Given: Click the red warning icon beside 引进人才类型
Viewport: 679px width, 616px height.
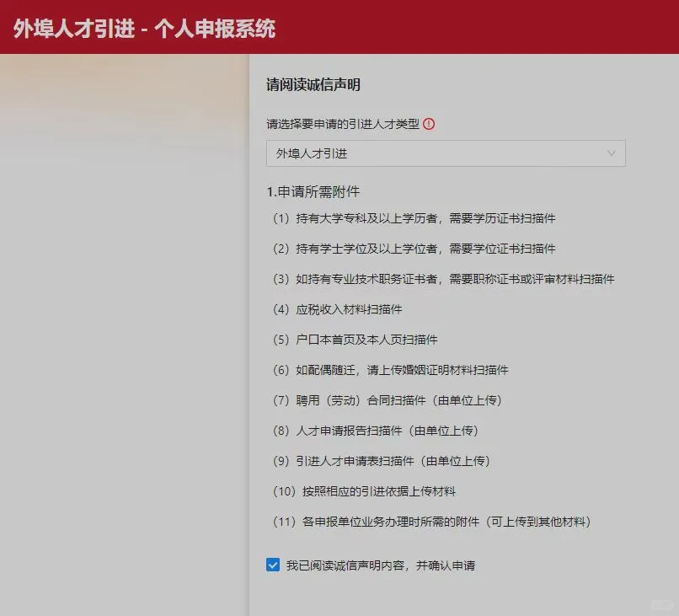Looking at the screenshot, I should coord(429,123).
